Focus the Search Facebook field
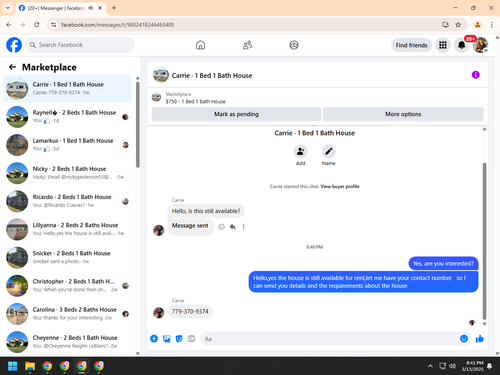Screen dimensions: 500x375 [x=80, y=45]
